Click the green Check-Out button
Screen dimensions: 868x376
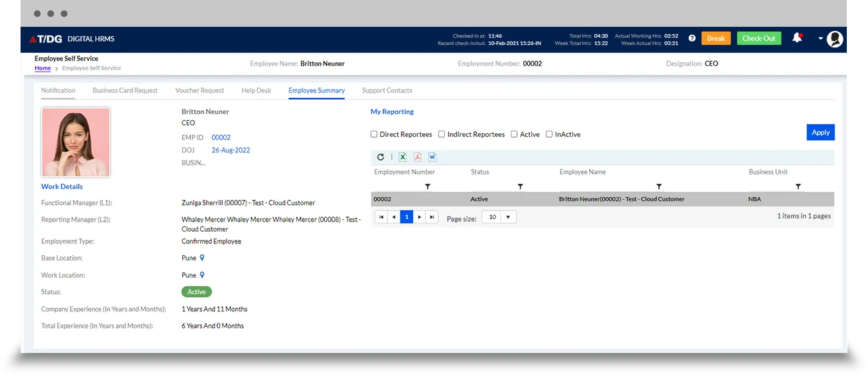[758, 39]
